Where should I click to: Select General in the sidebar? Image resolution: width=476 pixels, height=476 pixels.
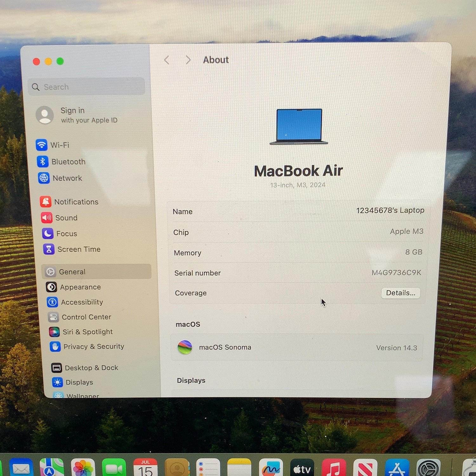(x=96, y=272)
